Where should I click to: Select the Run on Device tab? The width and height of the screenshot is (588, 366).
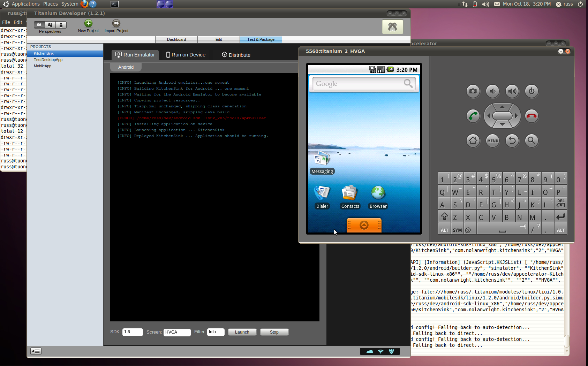click(186, 55)
